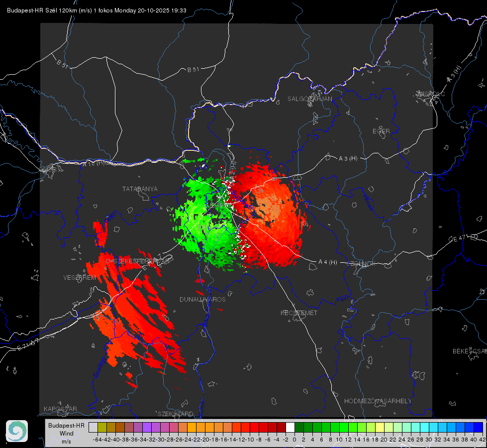Select the blue 'Heves' county label

(x=368, y=202)
